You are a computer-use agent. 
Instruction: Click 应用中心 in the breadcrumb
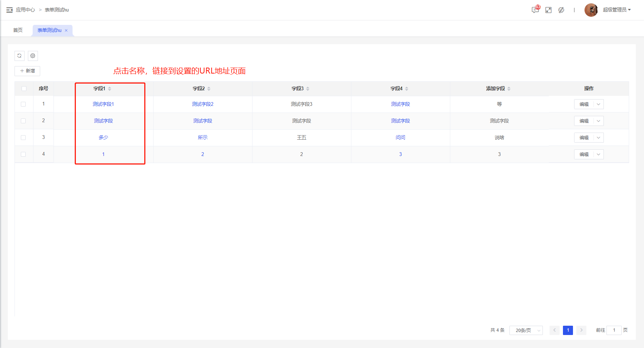click(x=25, y=10)
